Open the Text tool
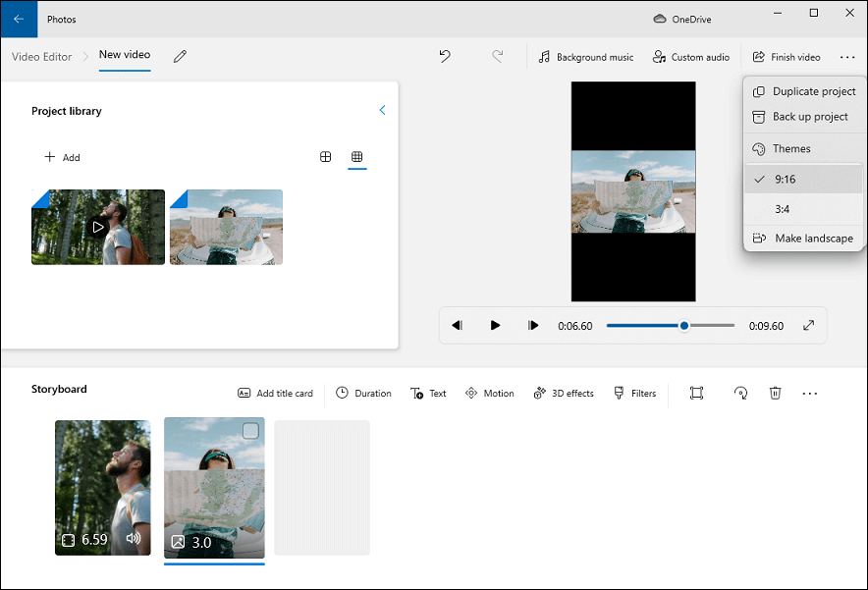Viewport: 868px width, 590px height. pos(428,393)
